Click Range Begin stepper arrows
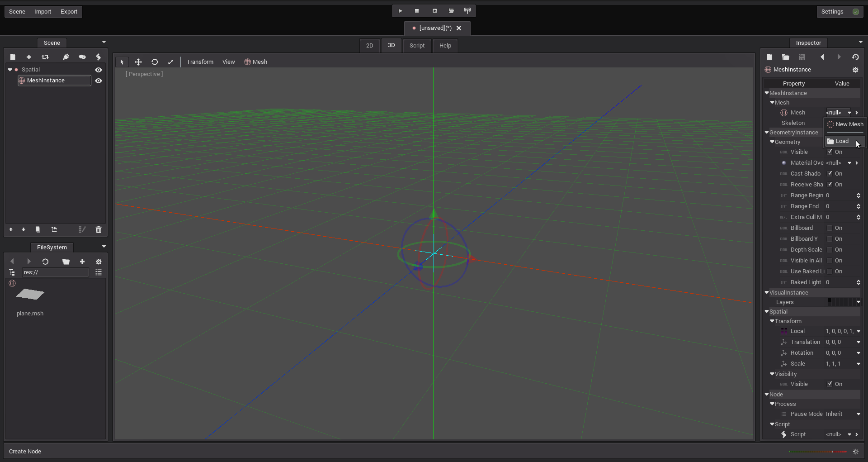The width and height of the screenshot is (868, 462). (858, 195)
